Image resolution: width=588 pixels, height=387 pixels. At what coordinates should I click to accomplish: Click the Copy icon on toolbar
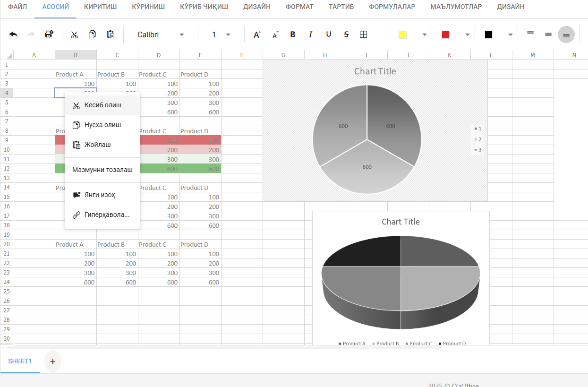pyautogui.click(x=92, y=34)
